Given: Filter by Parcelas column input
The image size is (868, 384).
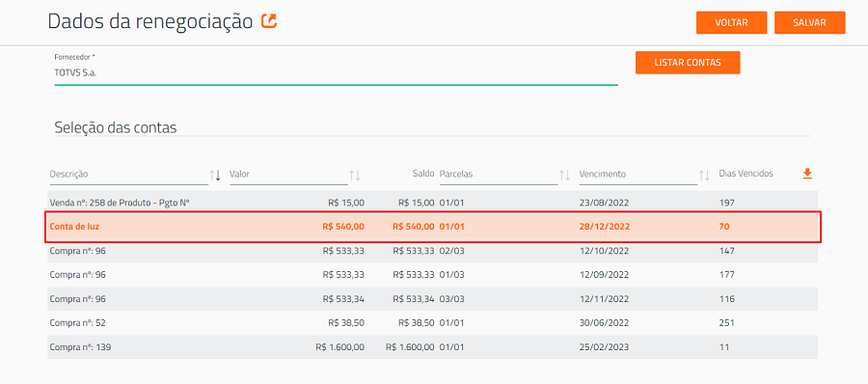Looking at the screenshot, I should coord(499,175).
